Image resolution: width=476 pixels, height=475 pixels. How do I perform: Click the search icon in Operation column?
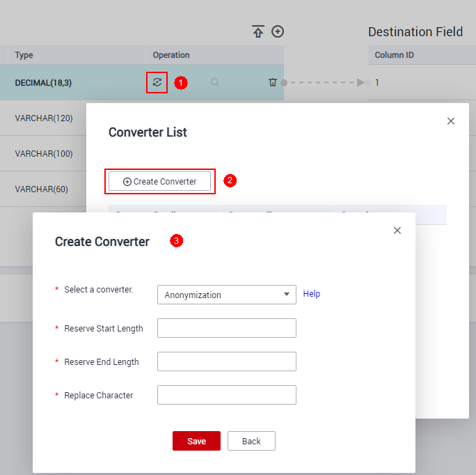[x=215, y=82]
